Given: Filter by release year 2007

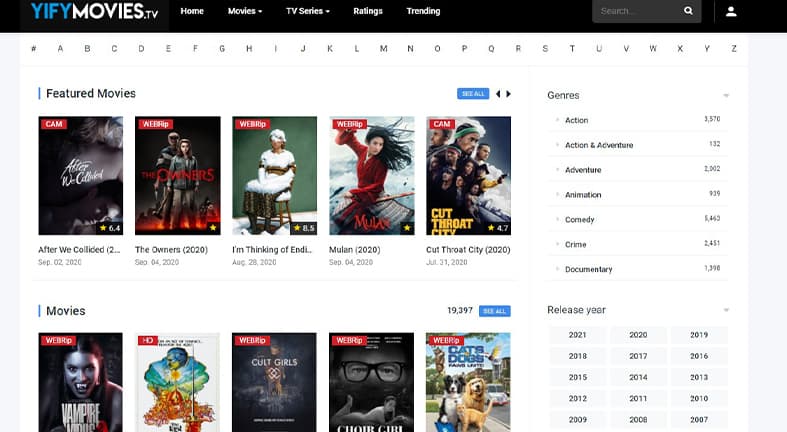Looking at the screenshot, I should (699, 419).
